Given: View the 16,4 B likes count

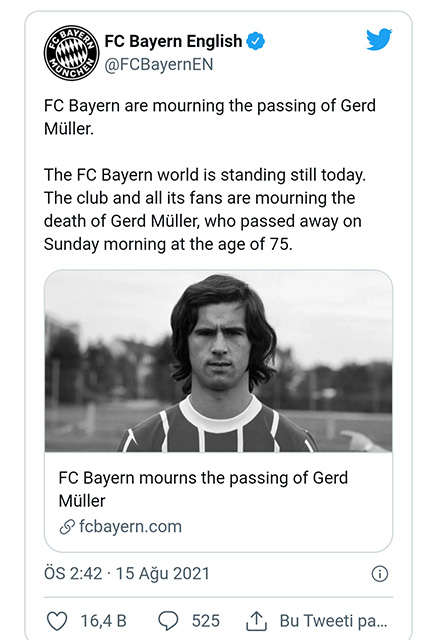Looking at the screenshot, I should coord(104,621).
